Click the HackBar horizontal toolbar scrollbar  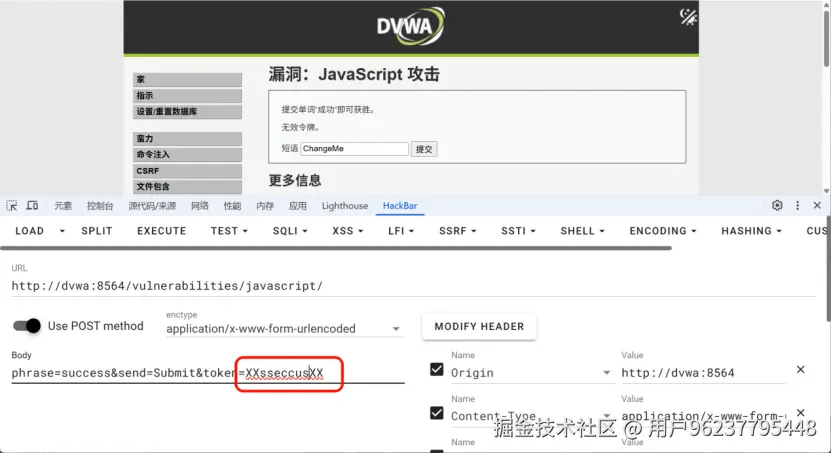(x=336, y=248)
